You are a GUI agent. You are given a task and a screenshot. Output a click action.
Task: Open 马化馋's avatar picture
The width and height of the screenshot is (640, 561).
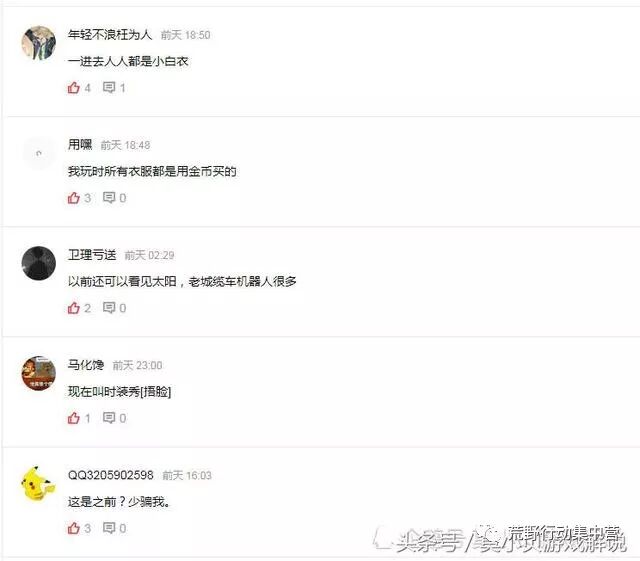(x=39, y=373)
